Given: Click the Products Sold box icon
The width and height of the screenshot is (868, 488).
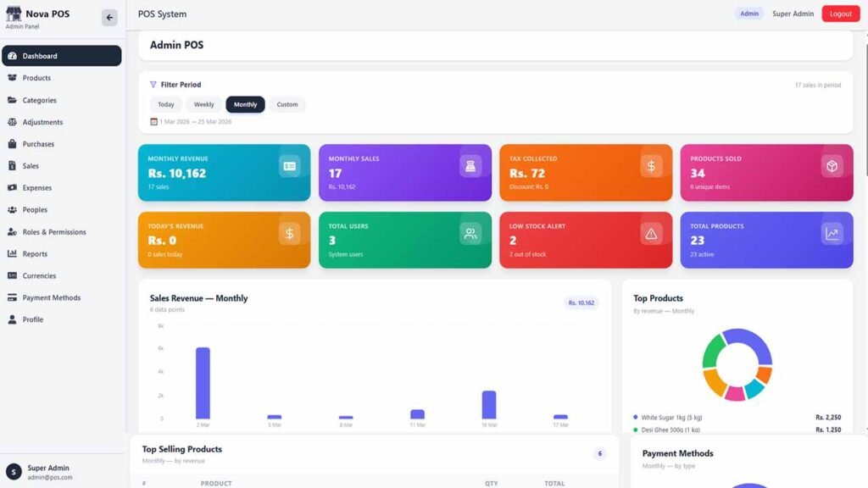Looking at the screenshot, I should pos(832,166).
